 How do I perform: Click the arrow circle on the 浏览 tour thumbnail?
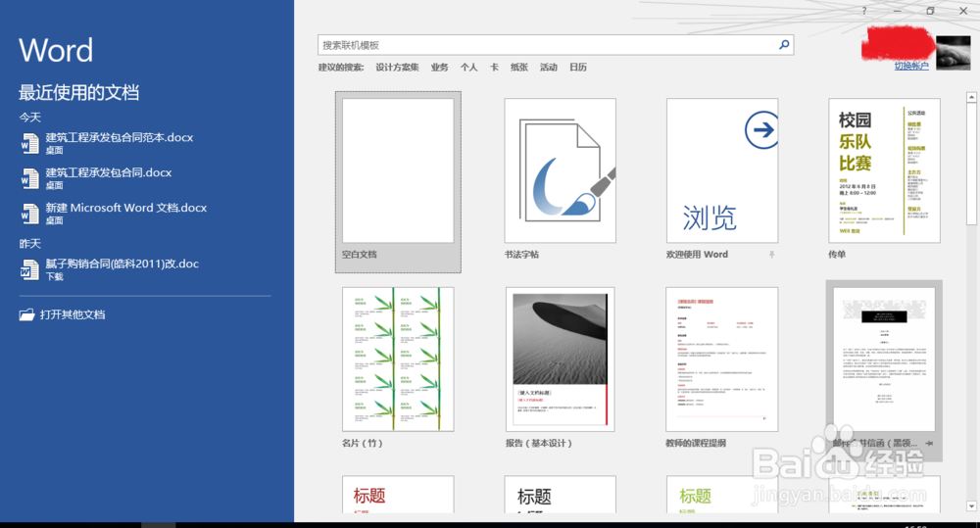click(761, 129)
